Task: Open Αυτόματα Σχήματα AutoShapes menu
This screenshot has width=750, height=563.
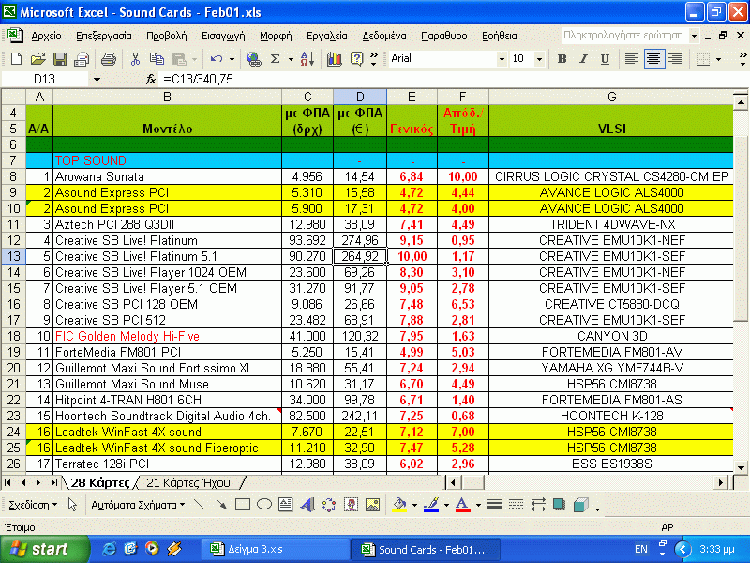Action: [138, 505]
